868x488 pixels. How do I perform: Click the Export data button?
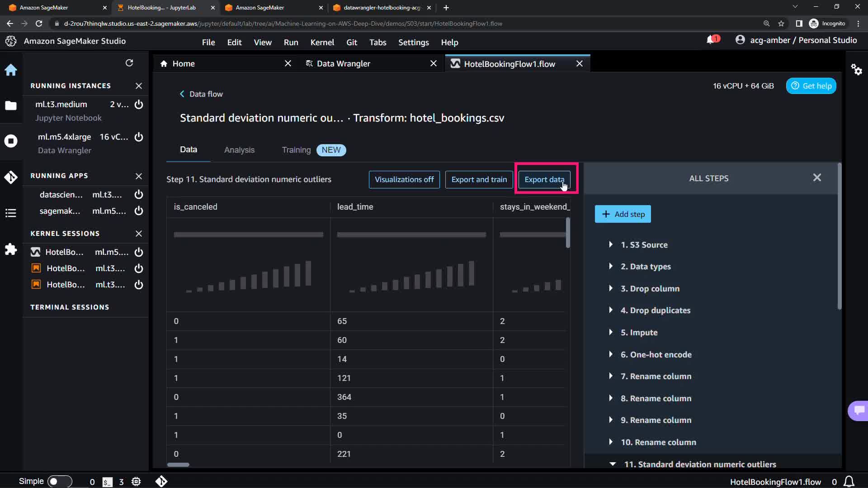tap(544, 179)
